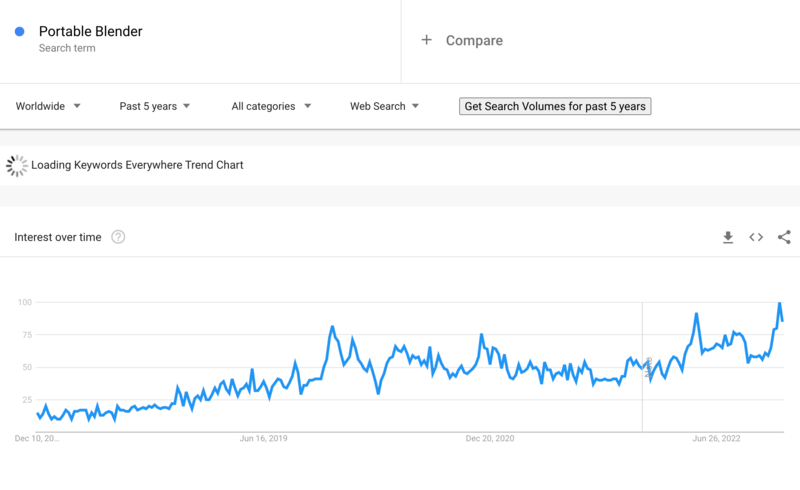
Task: Click the peak point of the trend line
Action: coord(780,303)
